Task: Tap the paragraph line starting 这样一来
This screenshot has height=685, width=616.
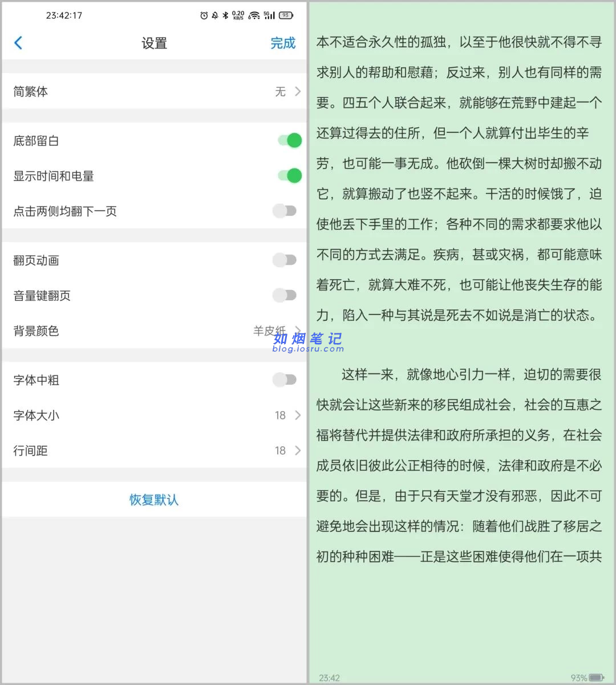Action: point(472,374)
